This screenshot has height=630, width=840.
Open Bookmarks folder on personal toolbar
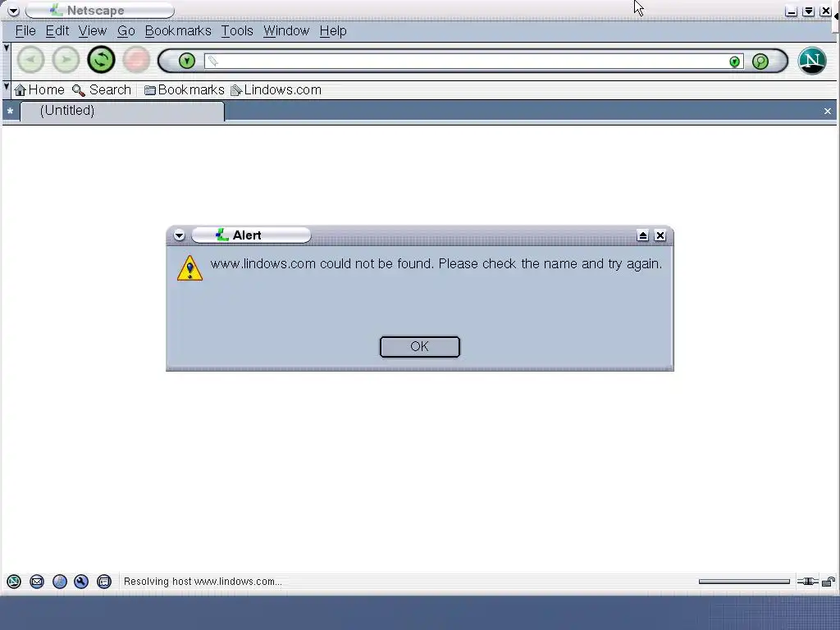click(x=185, y=90)
